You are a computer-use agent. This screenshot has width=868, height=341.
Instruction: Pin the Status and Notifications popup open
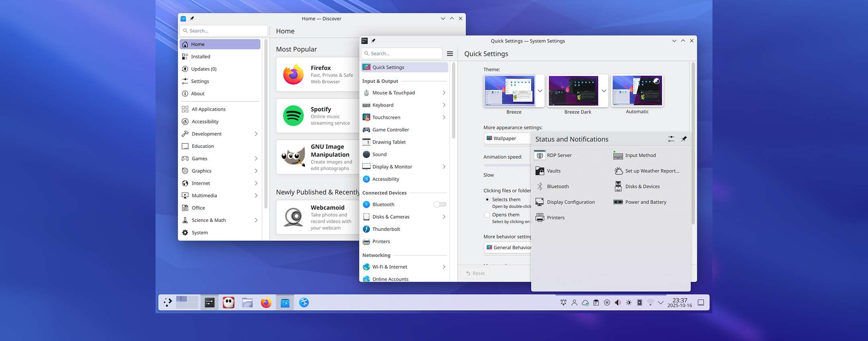pyautogui.click(x=684, y=139)
